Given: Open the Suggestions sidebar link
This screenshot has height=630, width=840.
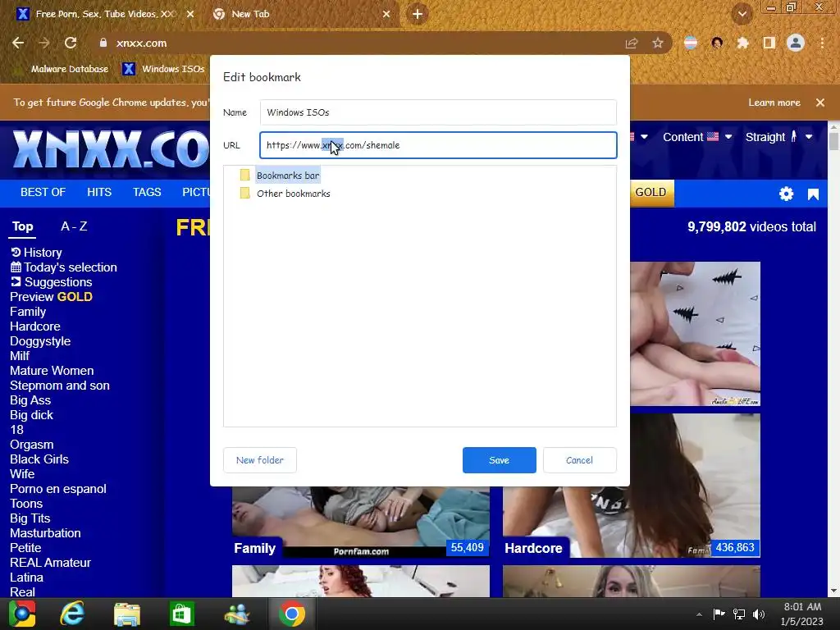Looking at the screenshot, I should [58, 282].
